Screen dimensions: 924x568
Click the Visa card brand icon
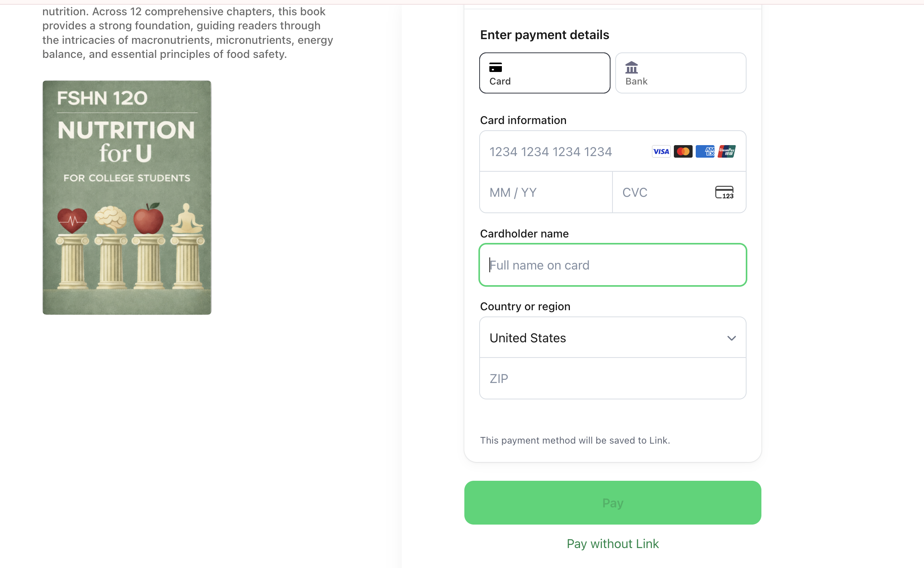coord(661,151)
